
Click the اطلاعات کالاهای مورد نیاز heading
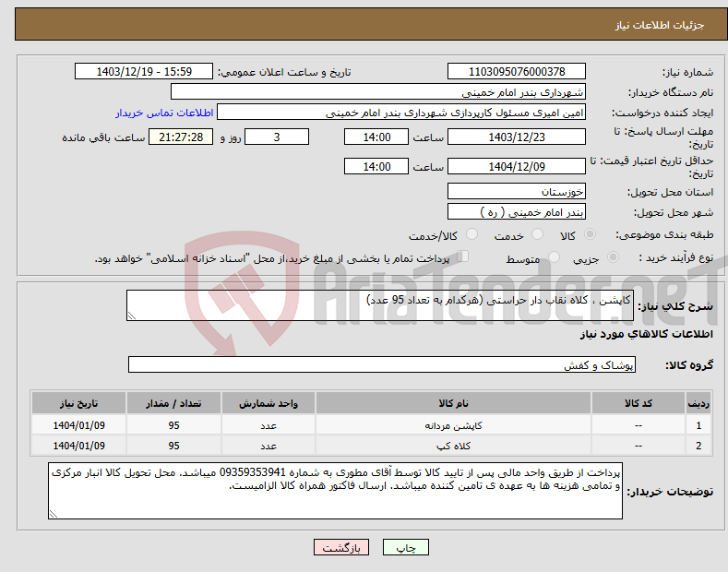tap(646, 334)
